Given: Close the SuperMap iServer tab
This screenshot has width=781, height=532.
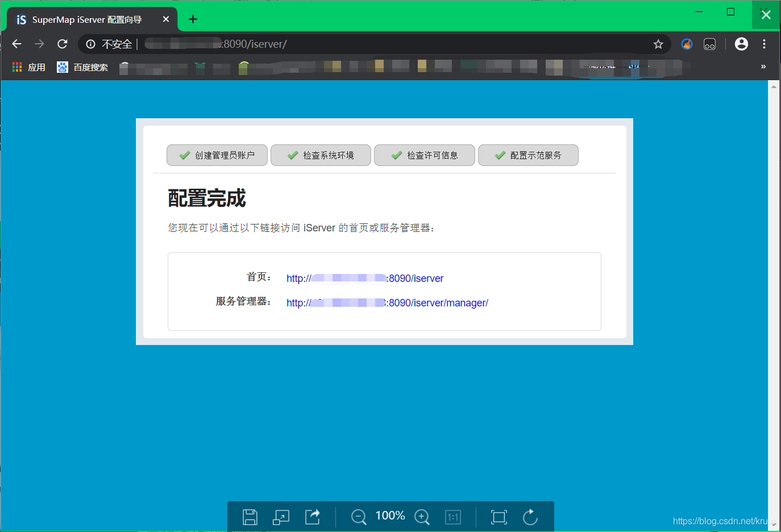Looking at the screenshot, I should tap(166, 19).
